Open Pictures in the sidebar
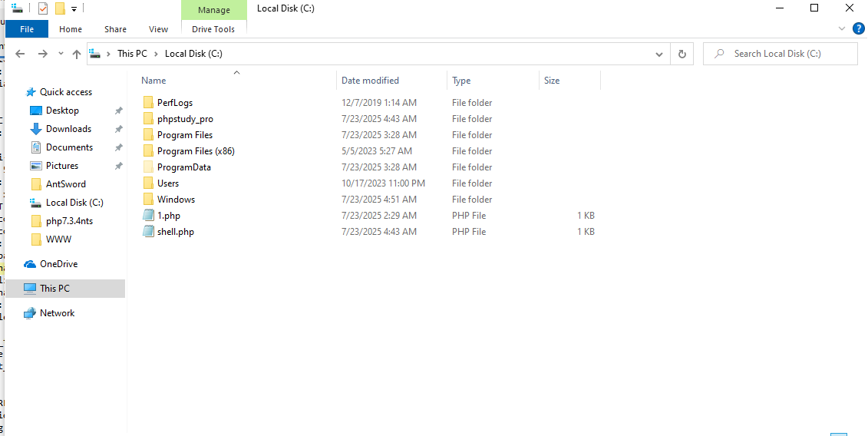The image size is (868, 436). 62,165
